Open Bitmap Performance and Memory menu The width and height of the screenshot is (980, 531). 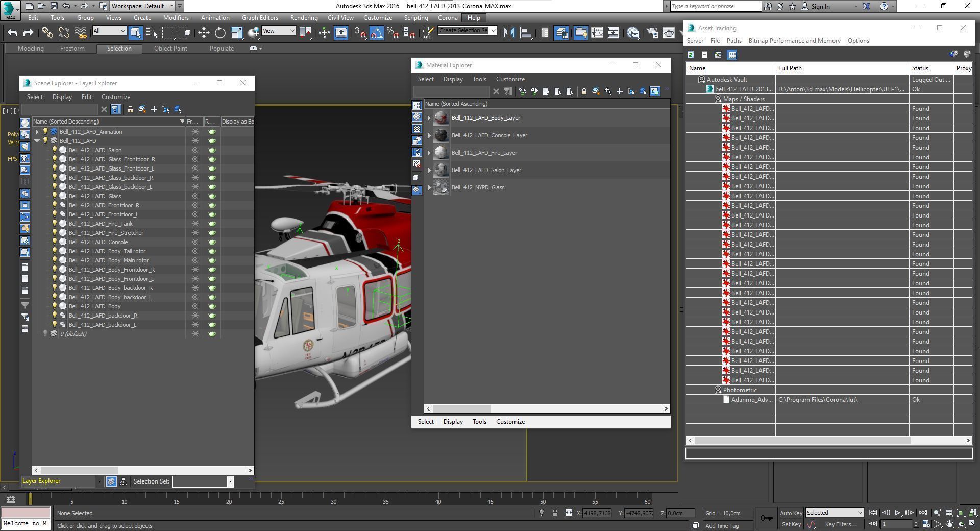coord(794,41)
